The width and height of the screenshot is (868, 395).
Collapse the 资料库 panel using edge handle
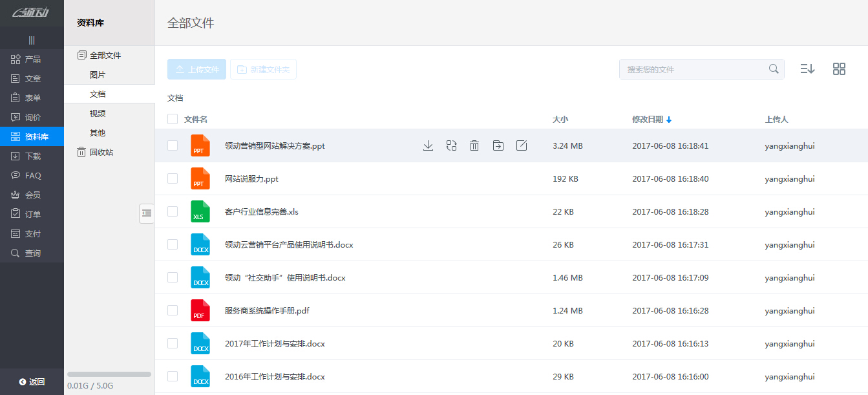tap(147, 213)
